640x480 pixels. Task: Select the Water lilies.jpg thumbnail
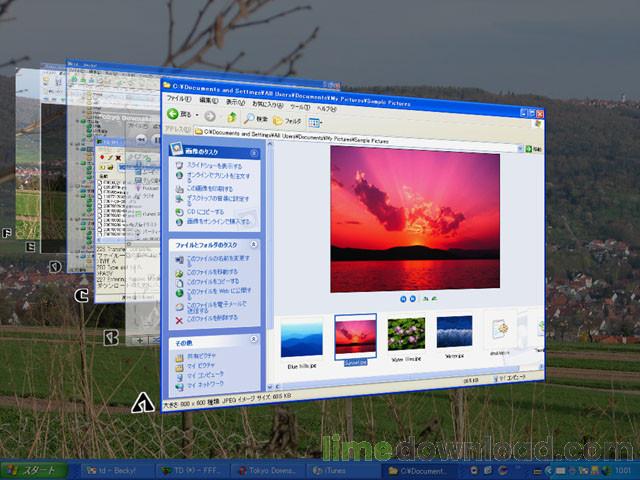(406, 335)
